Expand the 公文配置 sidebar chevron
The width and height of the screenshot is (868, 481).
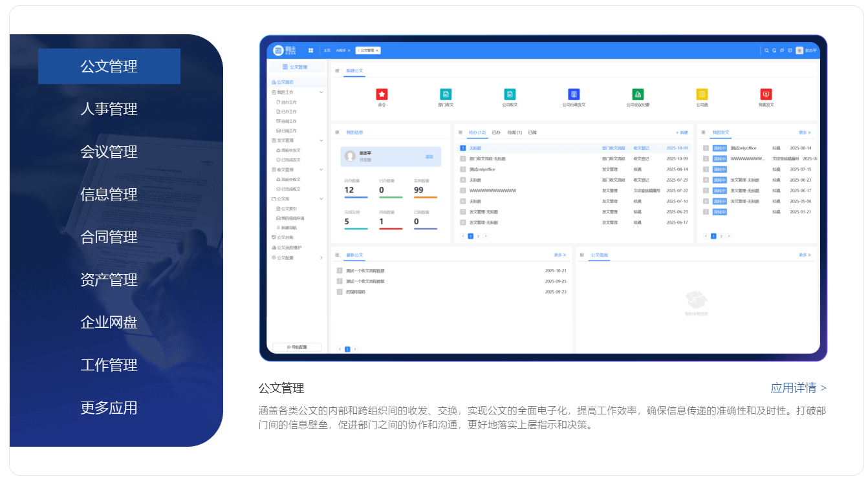tap(321, 258)
